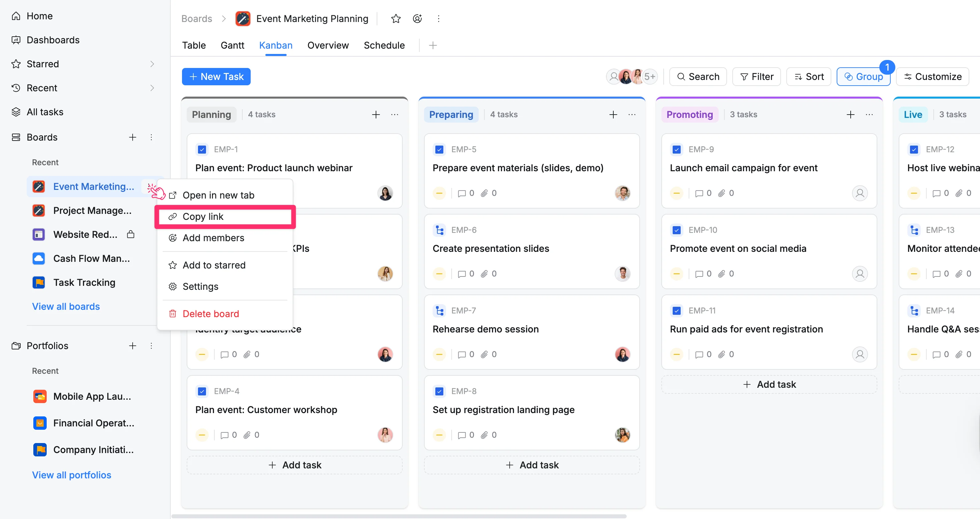Open the Customize panel
The width and height of the screenshot is (980, 519).
[x=932, y=77]
